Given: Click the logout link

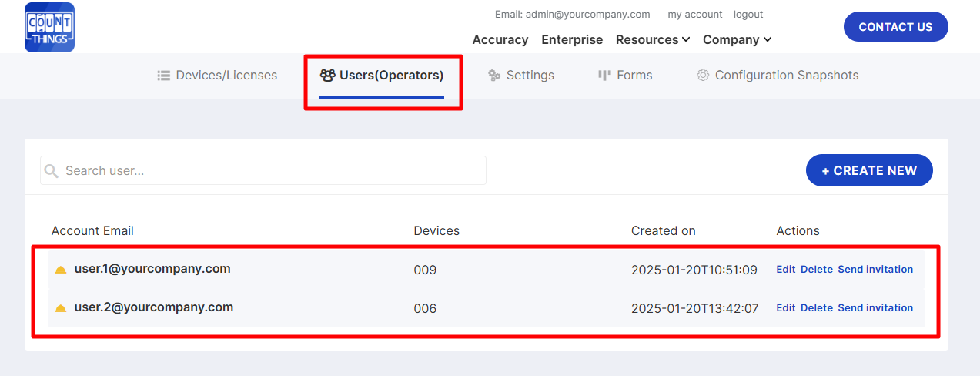Looking at the screenshot, I should tap(748, 15).
